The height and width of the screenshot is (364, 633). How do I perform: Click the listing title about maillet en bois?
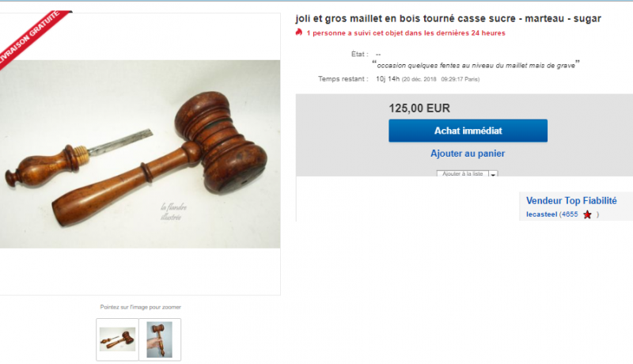click(448, 18)
